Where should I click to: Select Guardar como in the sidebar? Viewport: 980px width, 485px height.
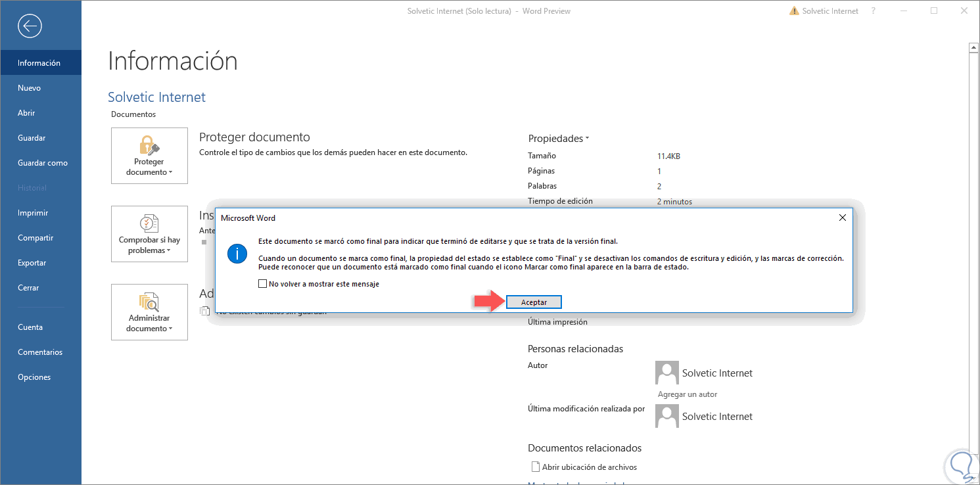point(41,163)
